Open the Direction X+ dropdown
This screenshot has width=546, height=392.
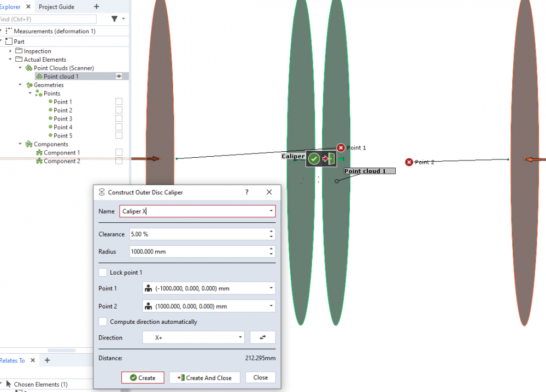click(193, 337)
